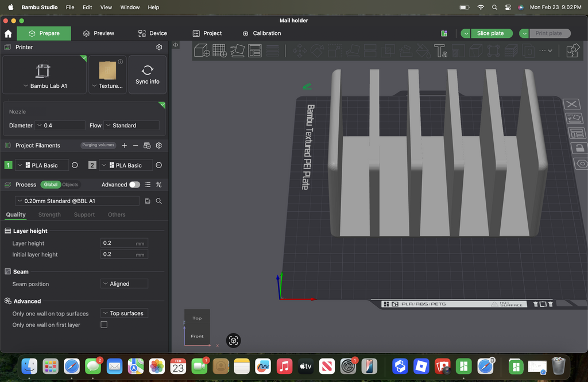The width and height of the screenshot is (588, 382).
Task: Switch to the Others tab
Action: pos(117,215)
